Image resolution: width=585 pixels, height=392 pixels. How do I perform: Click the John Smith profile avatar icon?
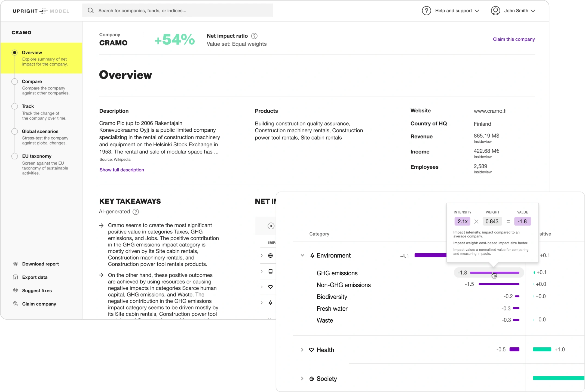click(495, 11)
